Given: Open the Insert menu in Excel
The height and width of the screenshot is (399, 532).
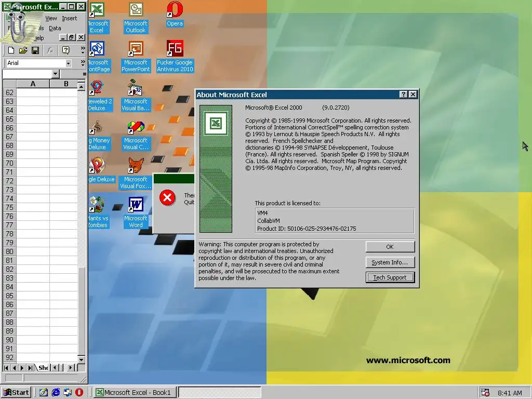Looking at the screenshot, I should [69, 18].
